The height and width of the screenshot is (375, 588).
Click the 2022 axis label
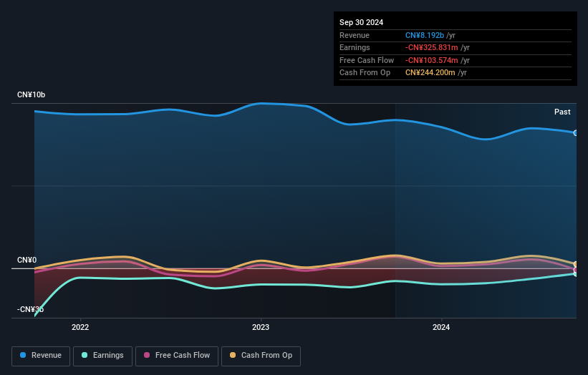click(80, 327)
